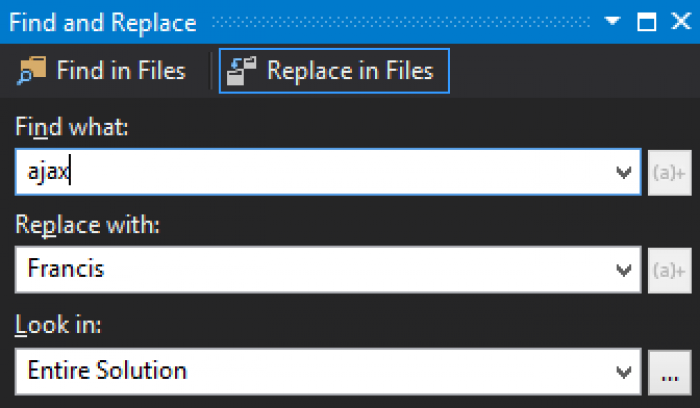Image resolution: width=700 pixels, height=408 pixels.
Task: Open the window position dropdown arrow in title bar
Action: tap(612, 21)
